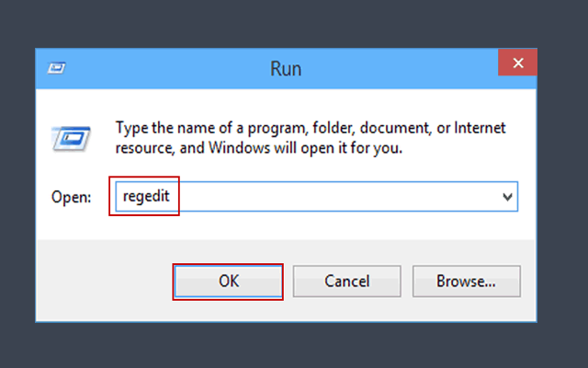
Task: Click title bar between Run title and close button
Action: (404, 68)
